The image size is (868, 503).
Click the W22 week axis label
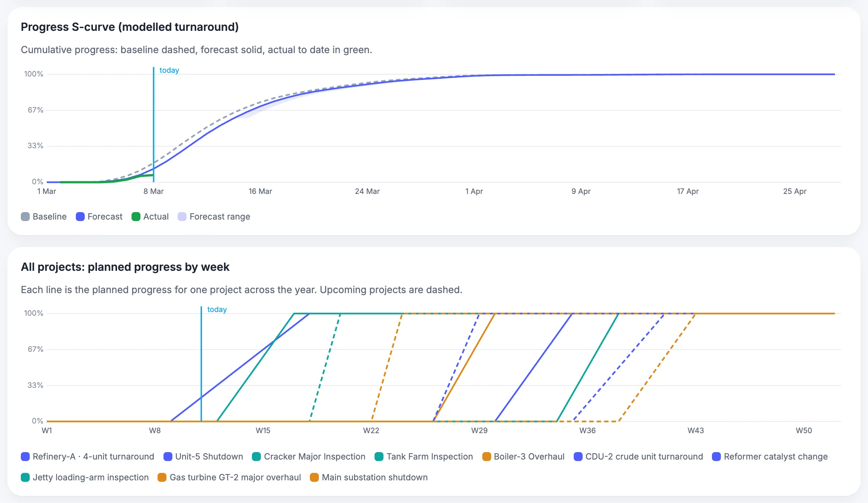click(x=371, y=431)
